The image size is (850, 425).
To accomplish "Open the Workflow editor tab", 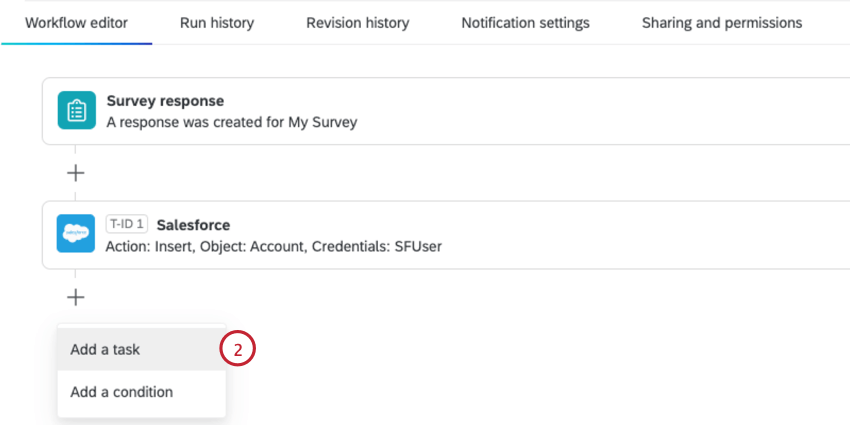I will 76,22.
